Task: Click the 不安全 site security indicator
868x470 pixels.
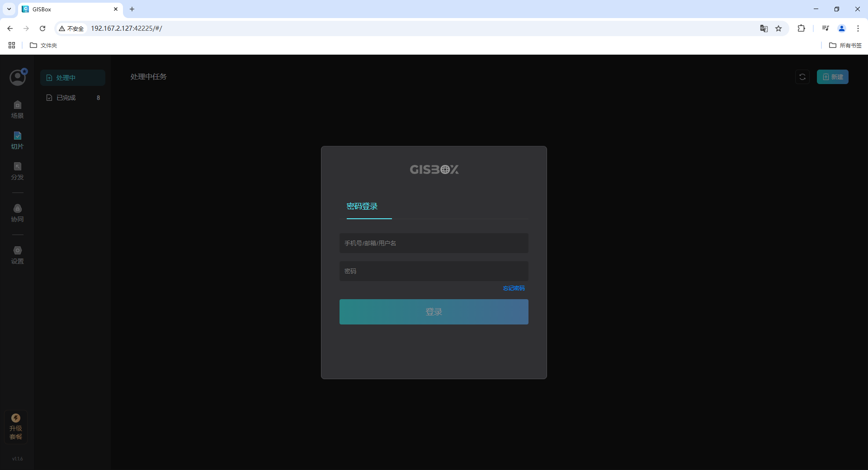Action: [x=71, y=28]
